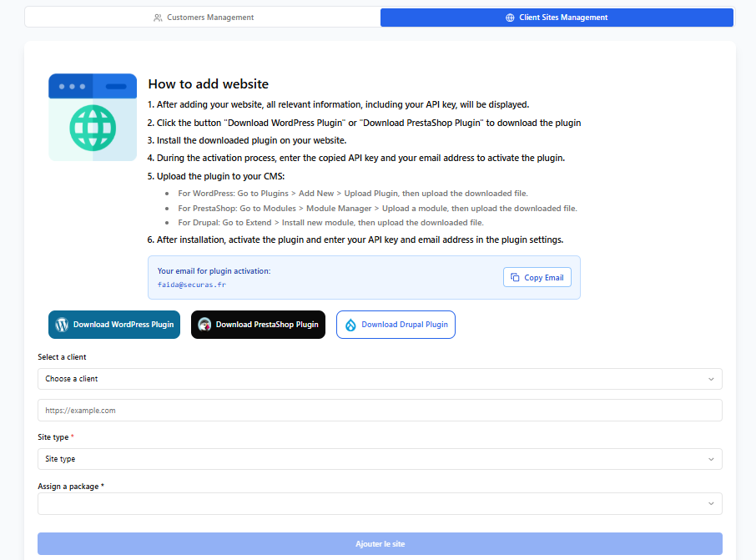Image resolution: width=756 pixels, height=560 pixels.
Task: Click Download WordPress Plugin
Action: (x=113, y=325)
